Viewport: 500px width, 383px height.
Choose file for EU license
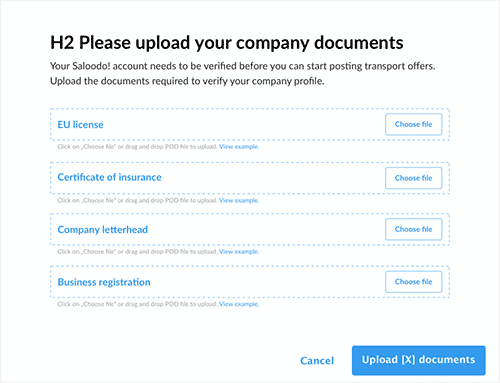(413, 124)
